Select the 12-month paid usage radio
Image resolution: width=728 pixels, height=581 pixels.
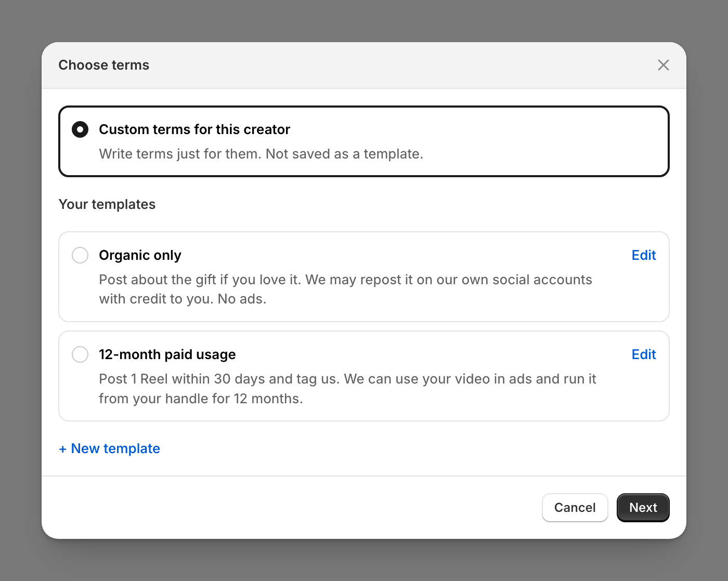coord(80,354)
